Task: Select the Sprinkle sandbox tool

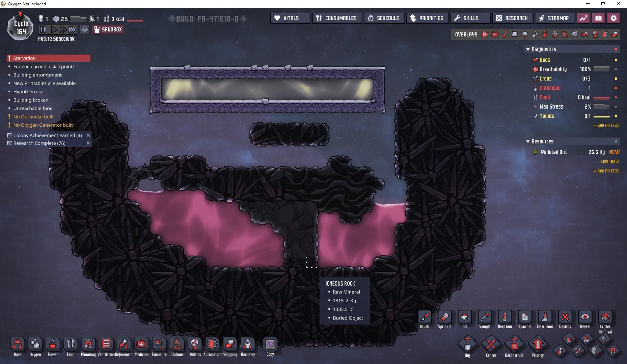Action: coord(444,318)
